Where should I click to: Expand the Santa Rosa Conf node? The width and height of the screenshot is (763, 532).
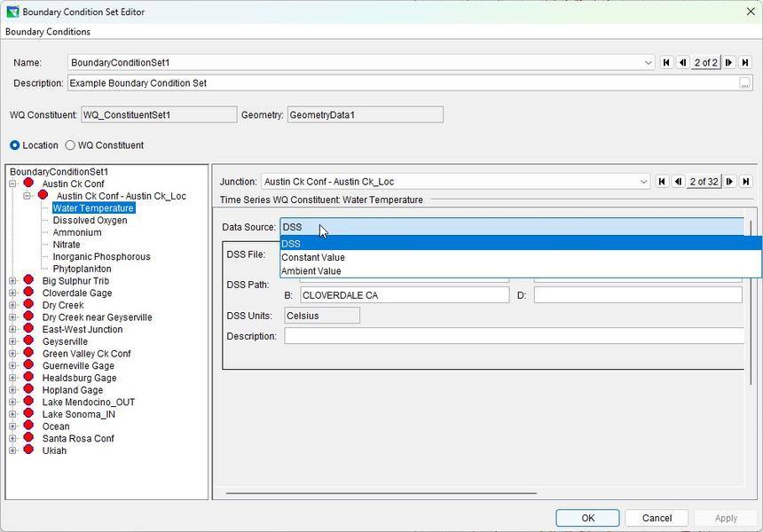[12, 439]
